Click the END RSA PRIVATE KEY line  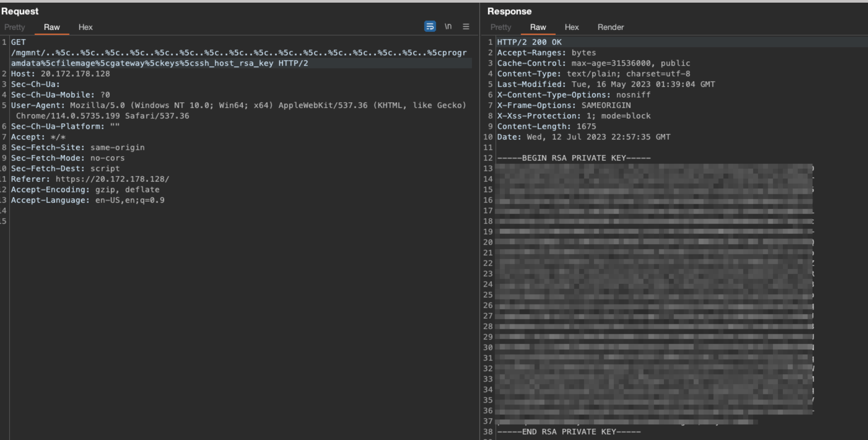(569, 432)
